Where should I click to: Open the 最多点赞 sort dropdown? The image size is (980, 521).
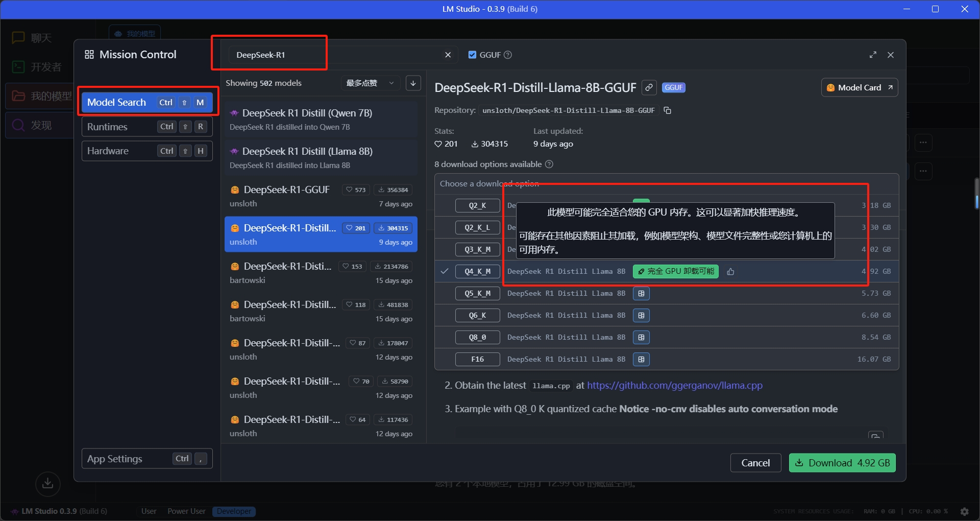coord(371,83)
